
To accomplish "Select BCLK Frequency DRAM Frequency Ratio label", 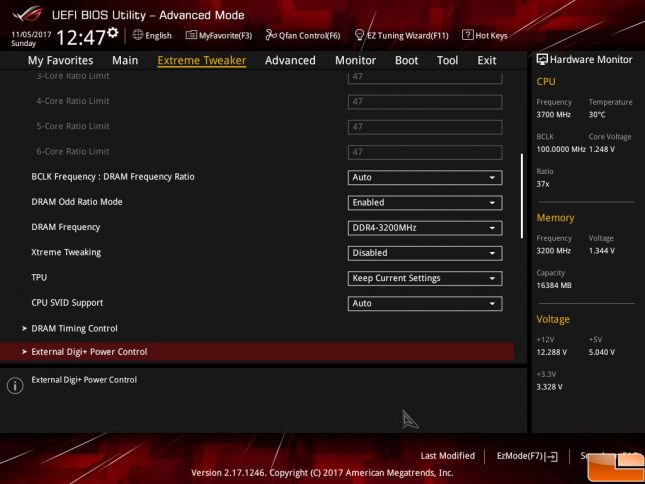I will tap(113, 177).
